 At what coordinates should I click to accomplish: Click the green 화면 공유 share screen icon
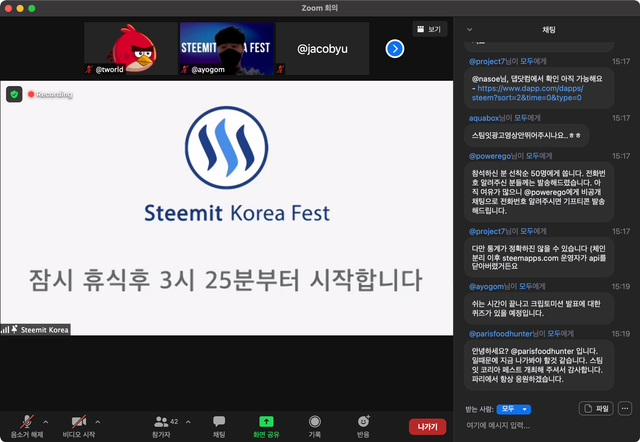pyautogui.click(x=266, y=421)
